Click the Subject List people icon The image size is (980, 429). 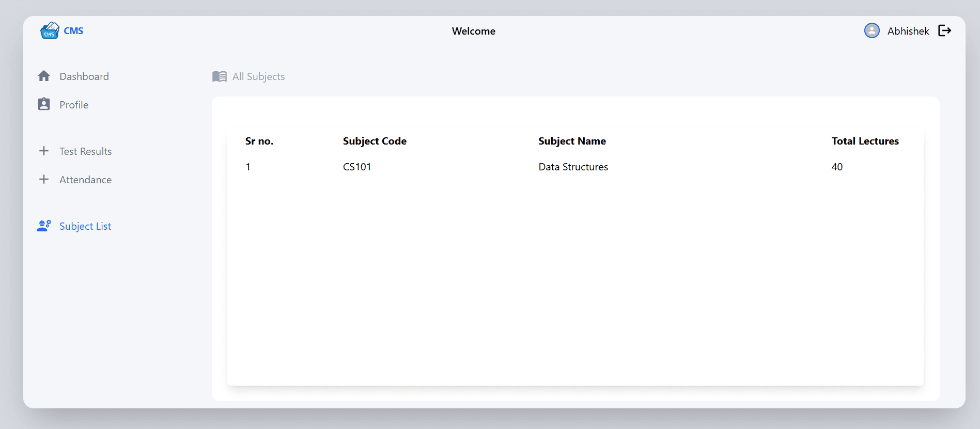tap(44, 226)
